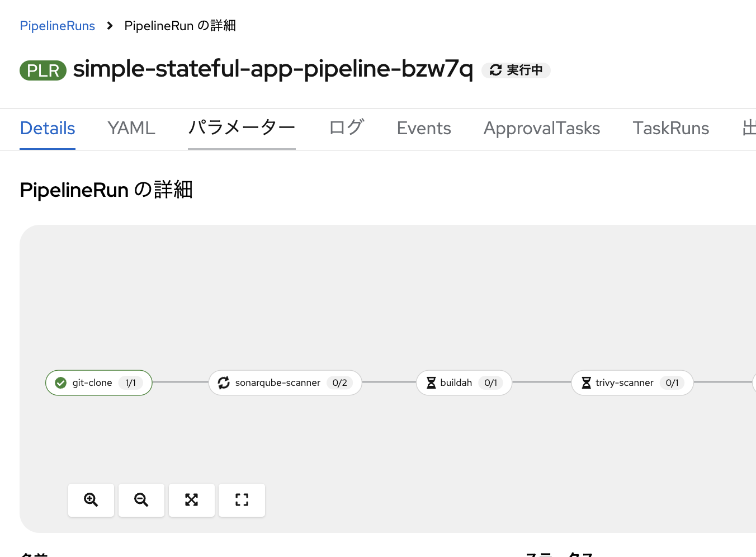Click the zoom out magnifier icon
756x557 pixels.
(x=141, y=500)
